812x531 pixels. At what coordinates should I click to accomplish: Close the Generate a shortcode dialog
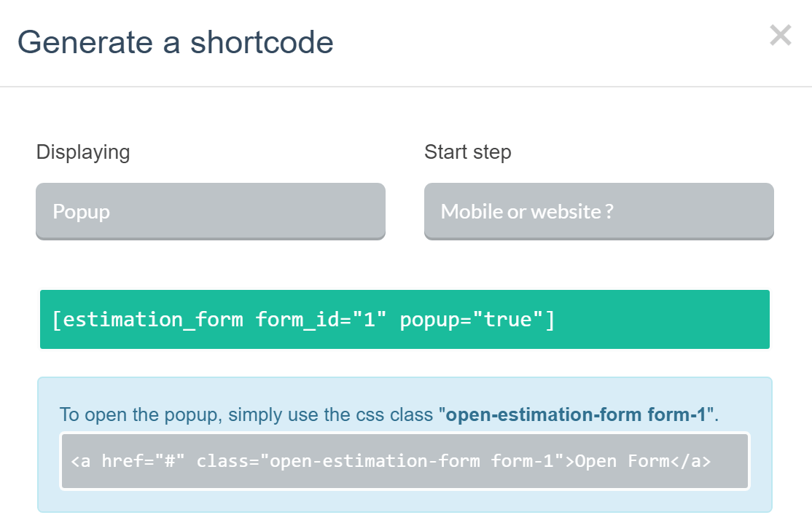(x=780, y=35)
